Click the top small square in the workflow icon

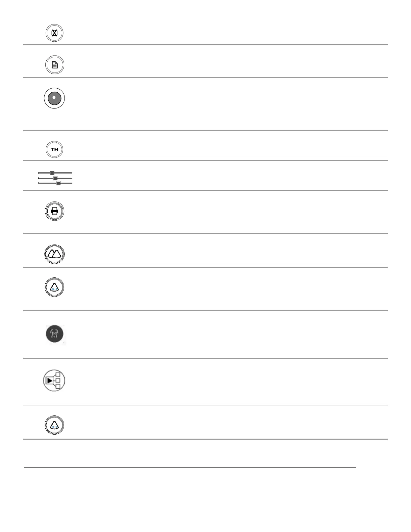[58, 374]
